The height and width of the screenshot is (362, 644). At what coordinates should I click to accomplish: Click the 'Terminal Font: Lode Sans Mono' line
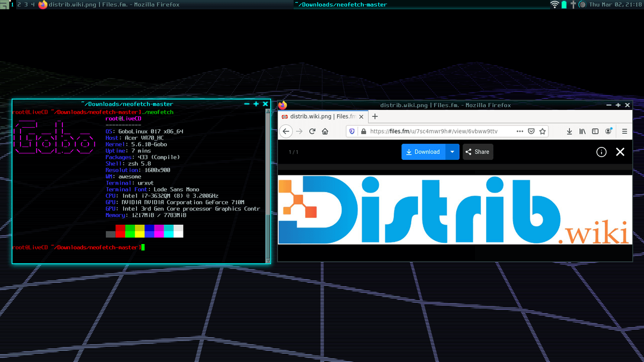click(152, 189)
